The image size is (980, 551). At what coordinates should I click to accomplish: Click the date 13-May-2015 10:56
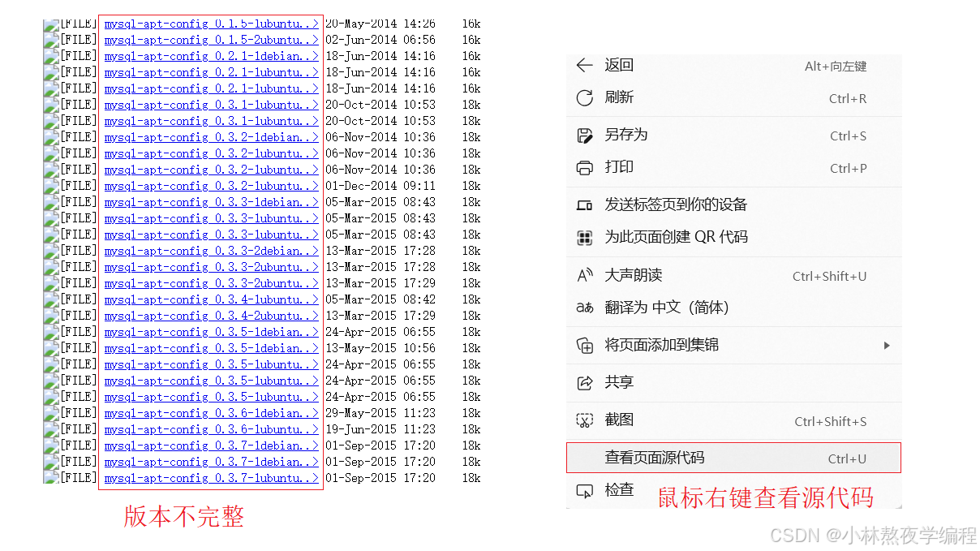380,348
